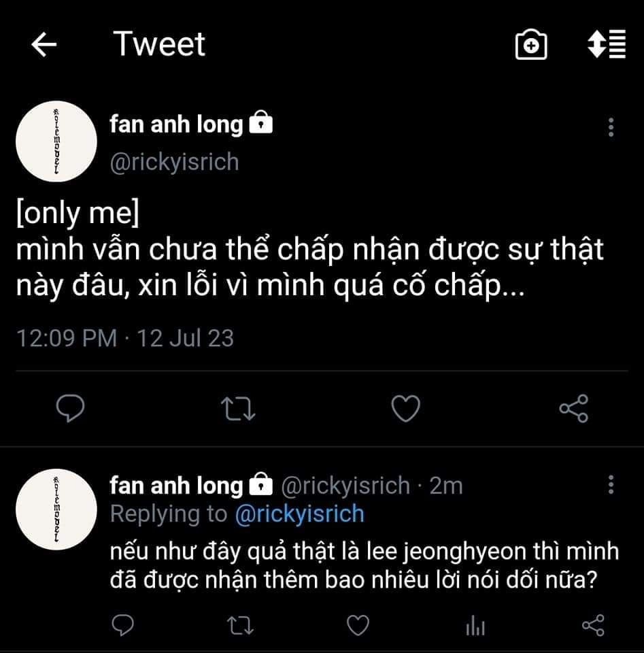Open reply tweet three-dot menu
This screenshot has height=653, width=644.
pos(611,484)
